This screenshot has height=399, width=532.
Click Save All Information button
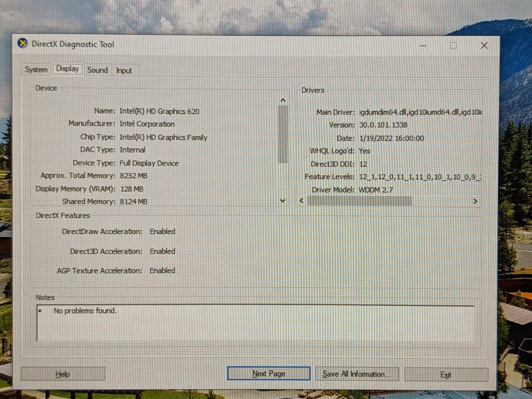click(x=356, y=374)
